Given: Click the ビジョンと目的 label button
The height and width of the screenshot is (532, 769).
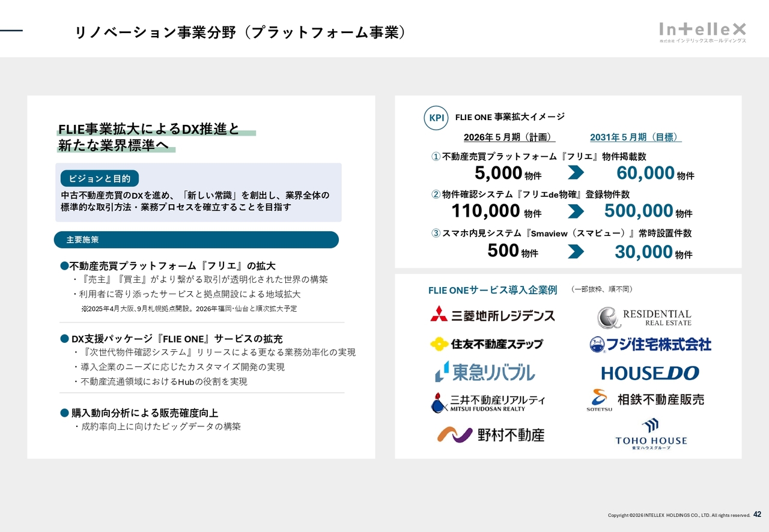Looking at the screenshot, I should pos(100,178).
